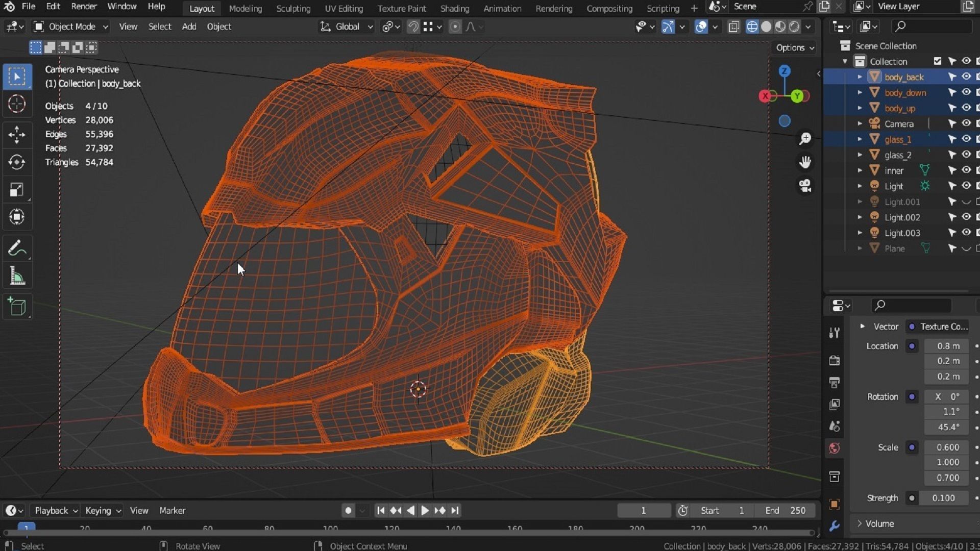The image size is (980, 551).
Task: Select the Transform tool
Action: point(17,217)
